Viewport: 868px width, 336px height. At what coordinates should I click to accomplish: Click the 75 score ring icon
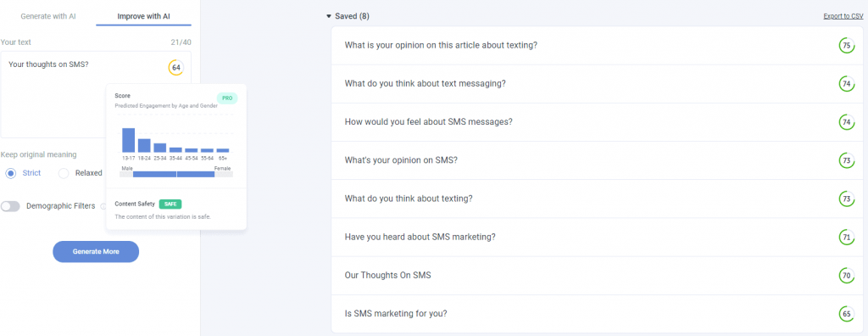(x=847, y=46)
